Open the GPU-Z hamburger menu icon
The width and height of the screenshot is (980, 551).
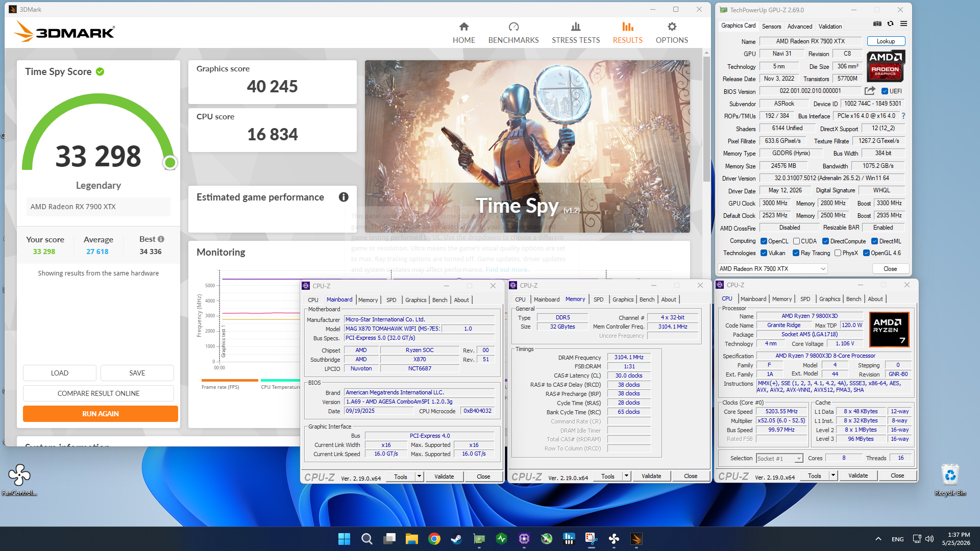903,23
